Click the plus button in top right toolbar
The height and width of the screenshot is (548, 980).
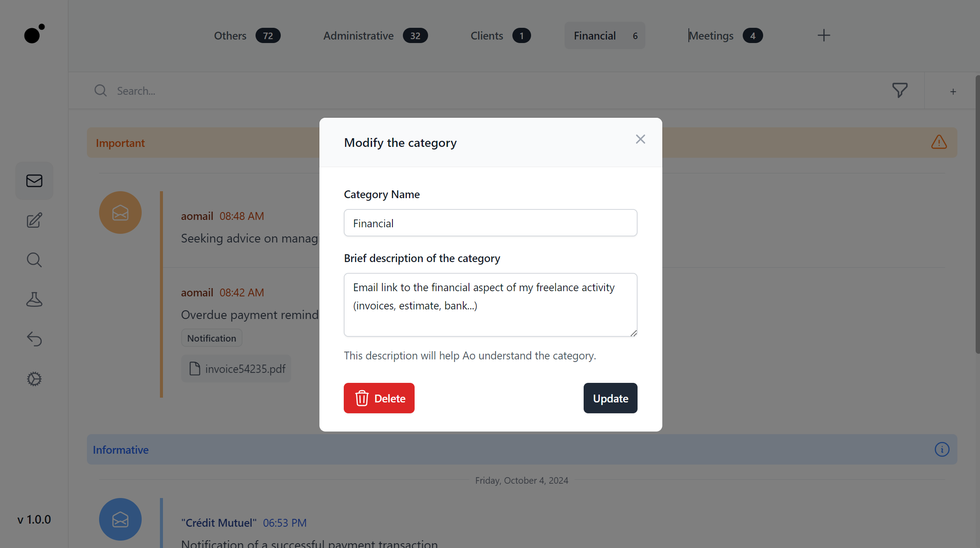coord(824,36)
